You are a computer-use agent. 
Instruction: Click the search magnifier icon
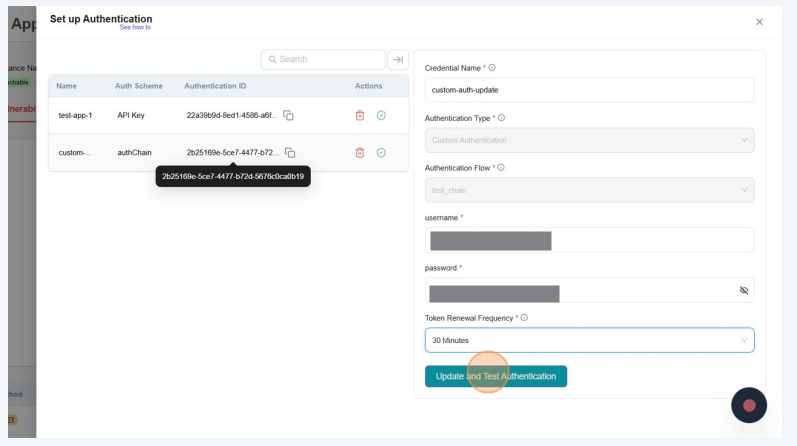[272, 60]
